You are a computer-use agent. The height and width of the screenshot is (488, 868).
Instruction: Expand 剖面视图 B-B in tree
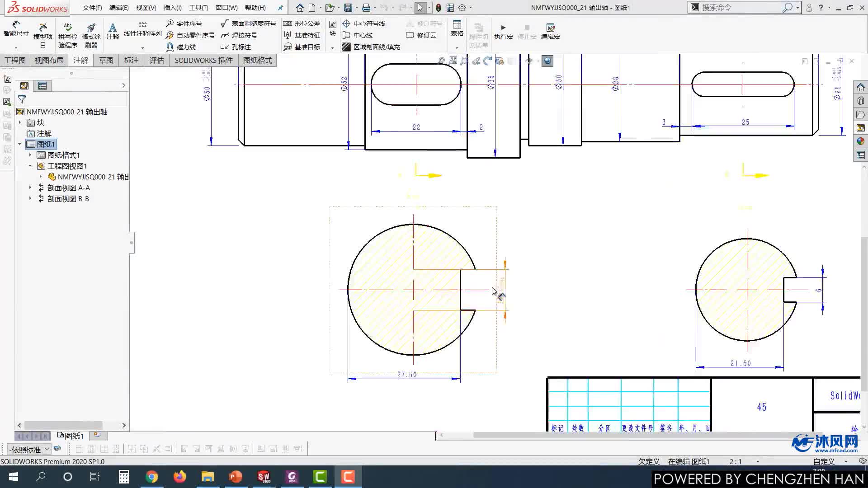click(30, 198)
